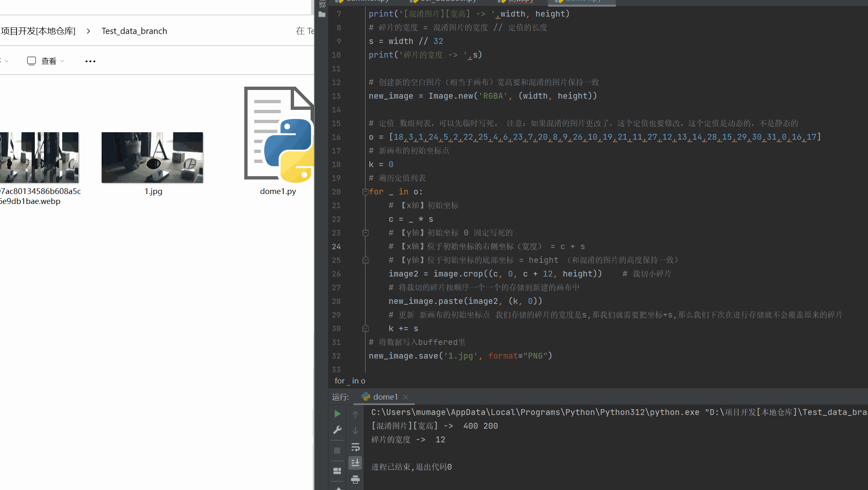
Task: Click the stop process square icon
Action: tap(337, 451)
